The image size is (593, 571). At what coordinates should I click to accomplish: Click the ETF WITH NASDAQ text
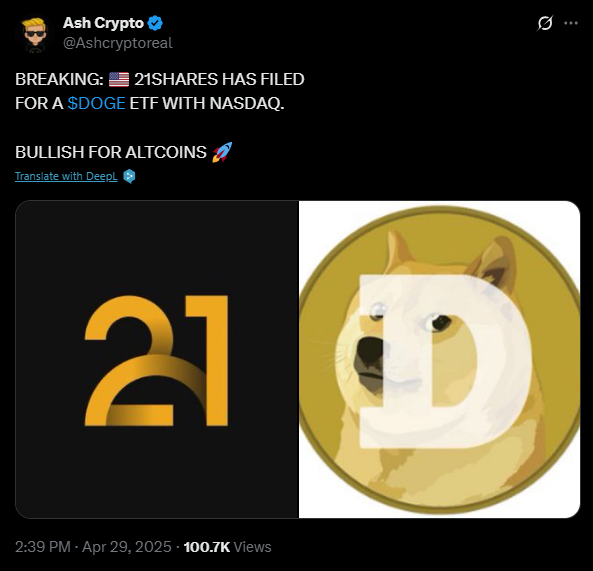(x=206, y=103)
